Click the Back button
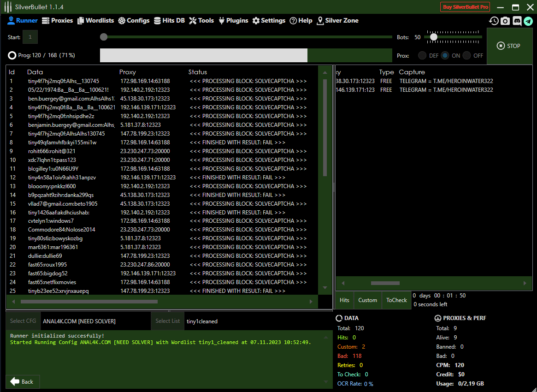The image size is (537, 392). (x=22, y=381)
